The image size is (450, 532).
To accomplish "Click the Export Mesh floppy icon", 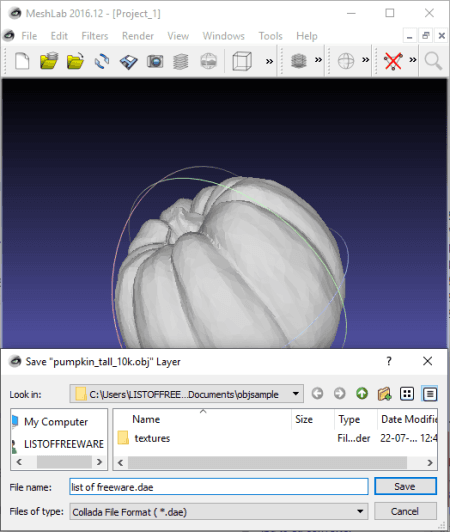I will [x=128, y=62].
